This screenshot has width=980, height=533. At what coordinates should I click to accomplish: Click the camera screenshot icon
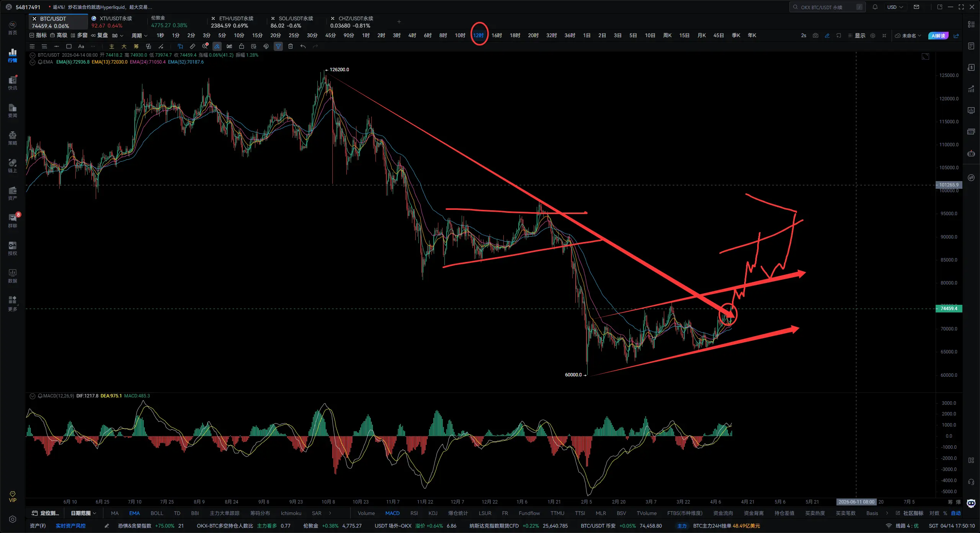click(x=815, y=36)
